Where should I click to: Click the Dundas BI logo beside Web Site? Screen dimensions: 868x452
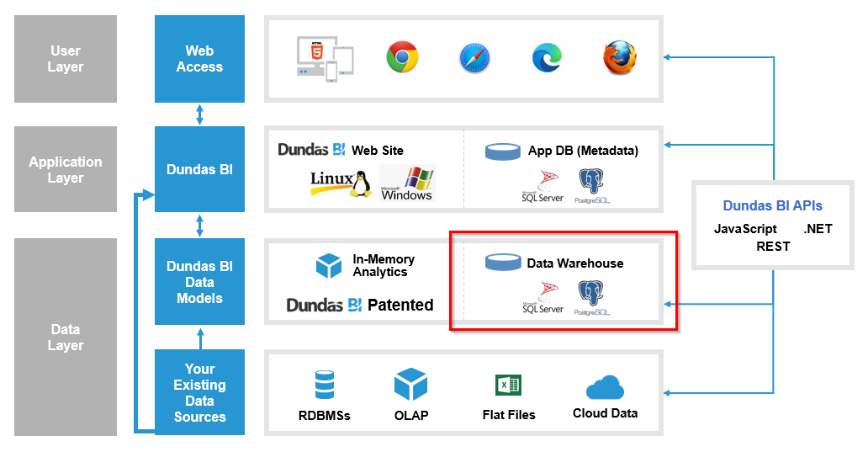click(x=311, y=150)
